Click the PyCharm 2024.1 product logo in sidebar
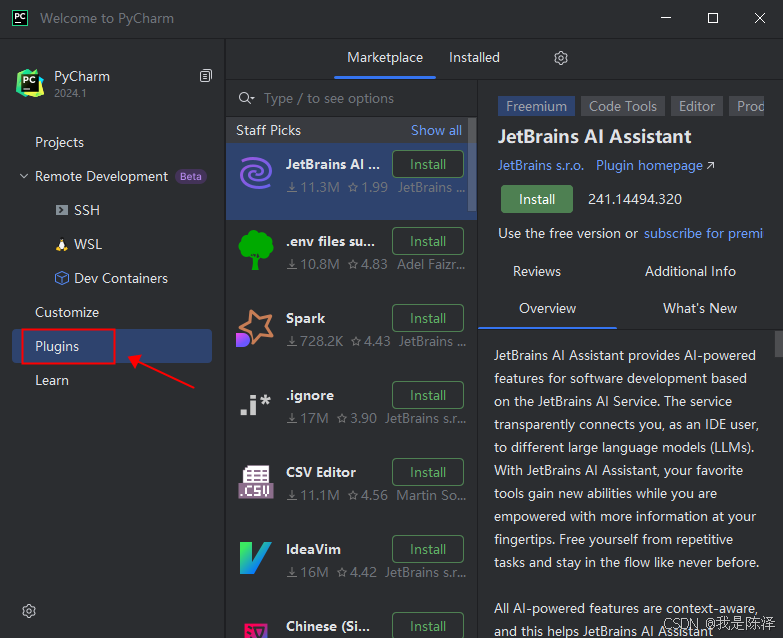The image size is (783, 638). point(30,83)
